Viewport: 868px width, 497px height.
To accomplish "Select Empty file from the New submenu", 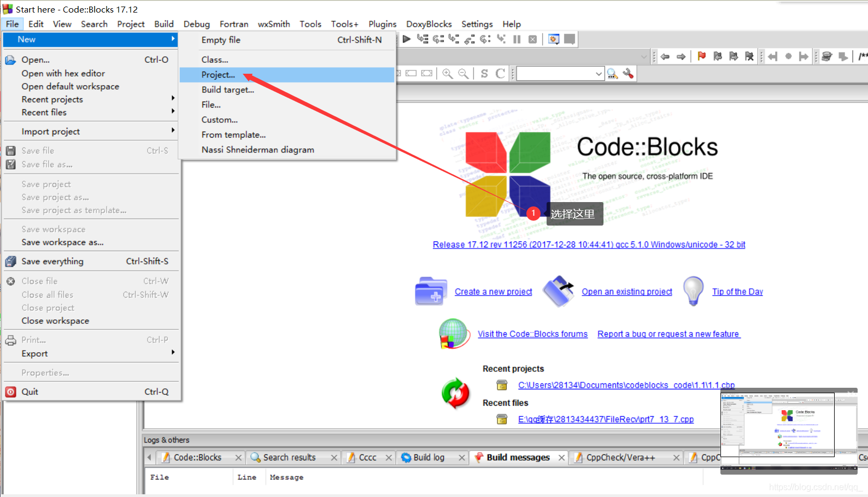I will click(287, 40).
